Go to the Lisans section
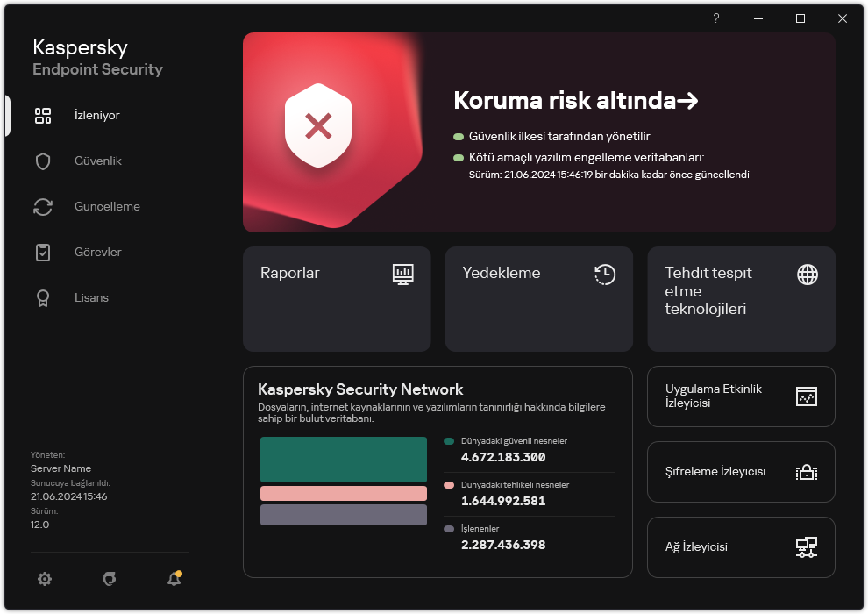Viewport: 868px width, 614px height. click(x=91, y=297)
